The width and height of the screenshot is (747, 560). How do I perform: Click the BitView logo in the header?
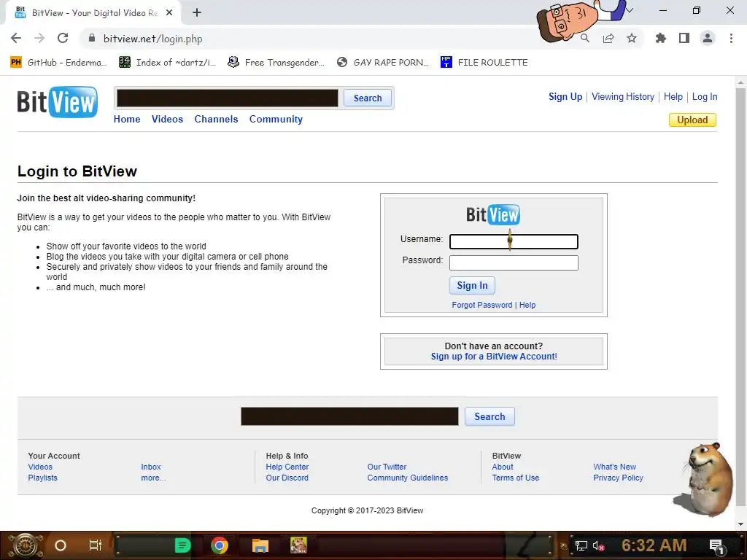(57, 101)
